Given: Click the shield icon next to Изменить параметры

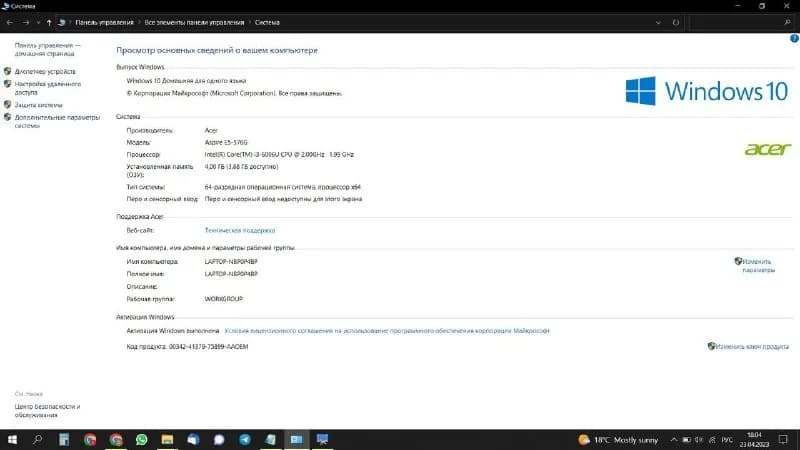Looking at the screenshot, I should [x=738, y=261].
